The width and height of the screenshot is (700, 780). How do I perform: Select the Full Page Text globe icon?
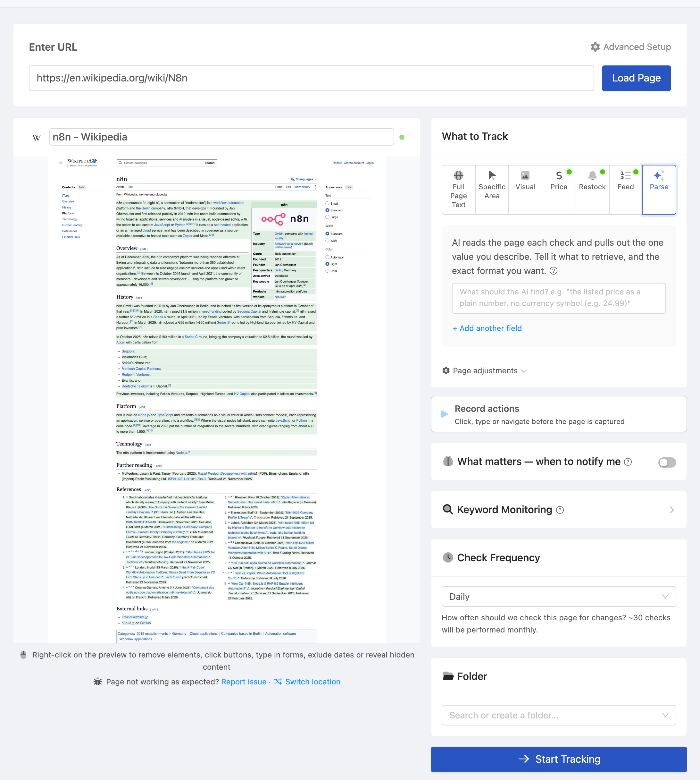click(x=458, y=175)
